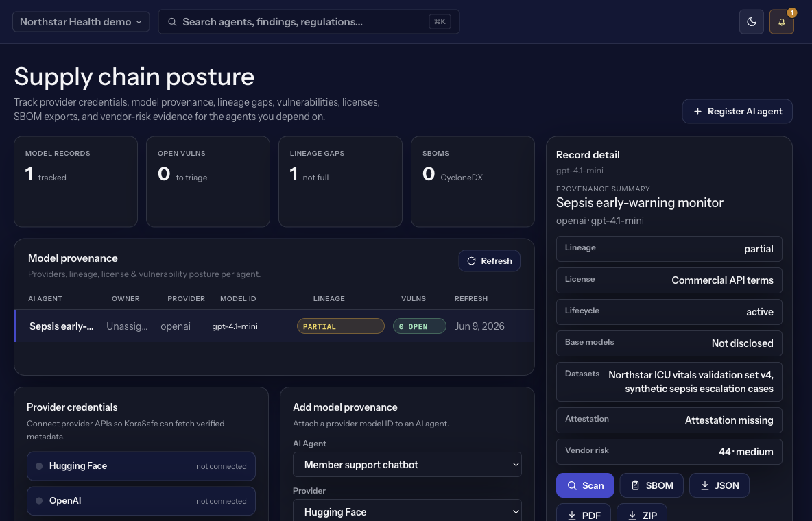This screenshot has width=812, height=521.
Task: Click the Attestation missing row
Action: [669, 420]
